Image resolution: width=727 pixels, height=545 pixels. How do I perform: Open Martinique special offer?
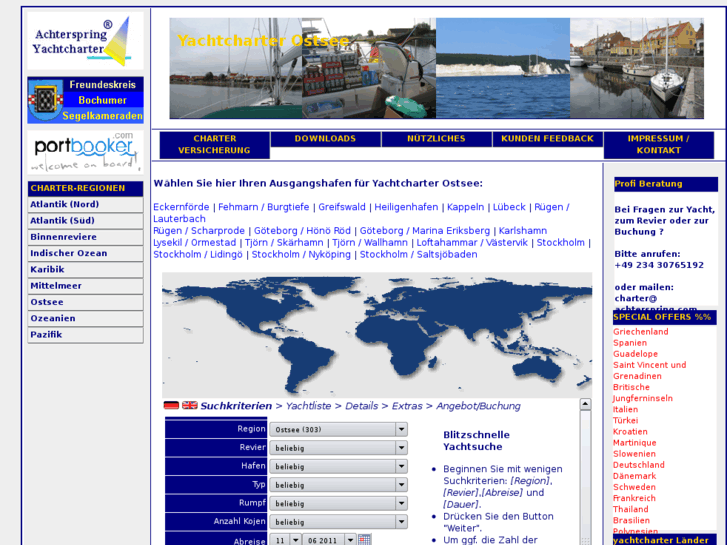click(x=634, y=442)
